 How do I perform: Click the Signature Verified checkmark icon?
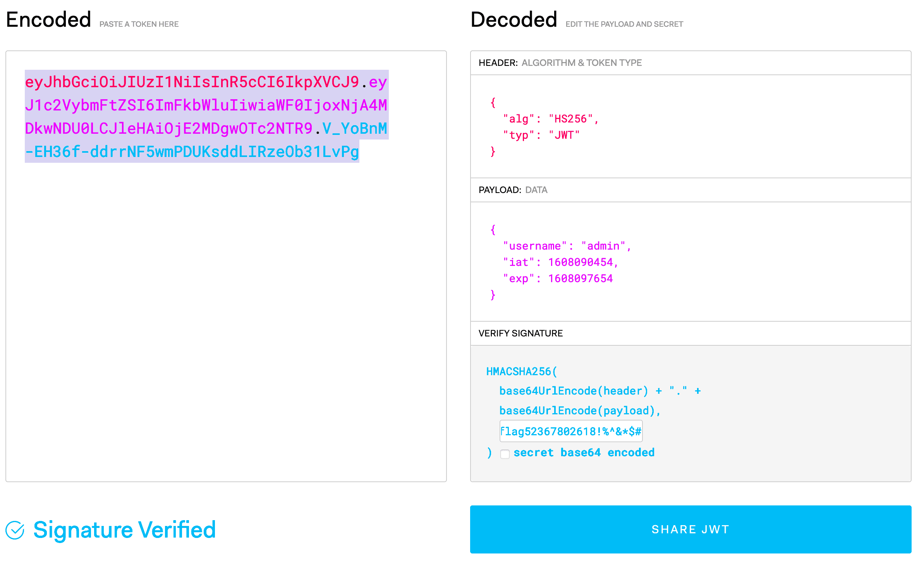point(15,530)
